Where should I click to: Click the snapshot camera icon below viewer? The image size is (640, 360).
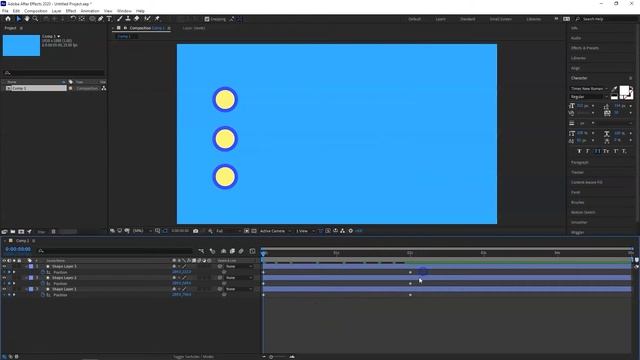[x=196, y=231]
